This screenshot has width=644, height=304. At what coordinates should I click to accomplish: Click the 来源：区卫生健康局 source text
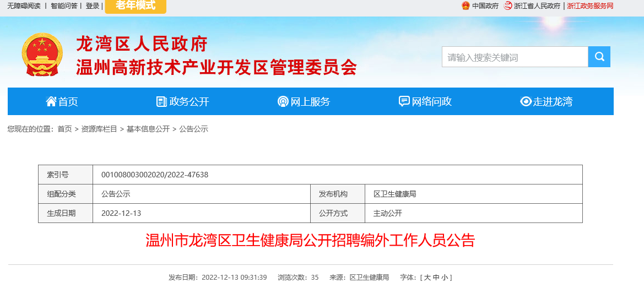359,278
